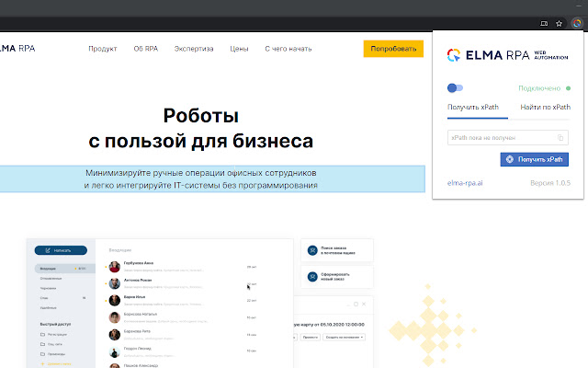The image size is (588, 368).
Task: Click the blue 'Получить xPath' button
Action: tap(535, 159)
